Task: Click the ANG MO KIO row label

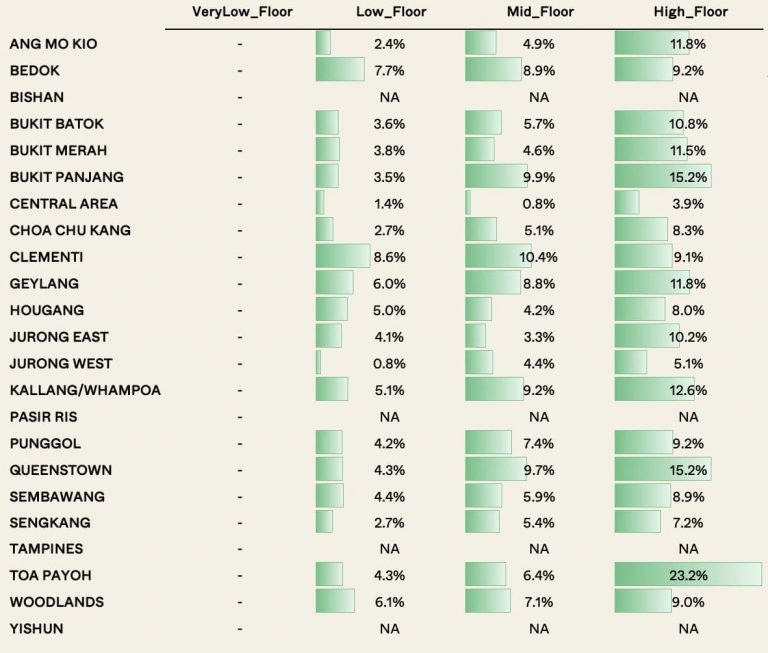Action: pyautogui.click(x=53, y=44)
